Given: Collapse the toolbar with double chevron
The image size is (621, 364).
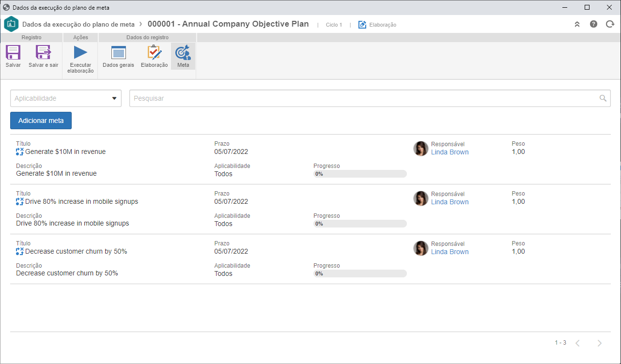Looking at the screenshot, I should [x=577, y=24].
